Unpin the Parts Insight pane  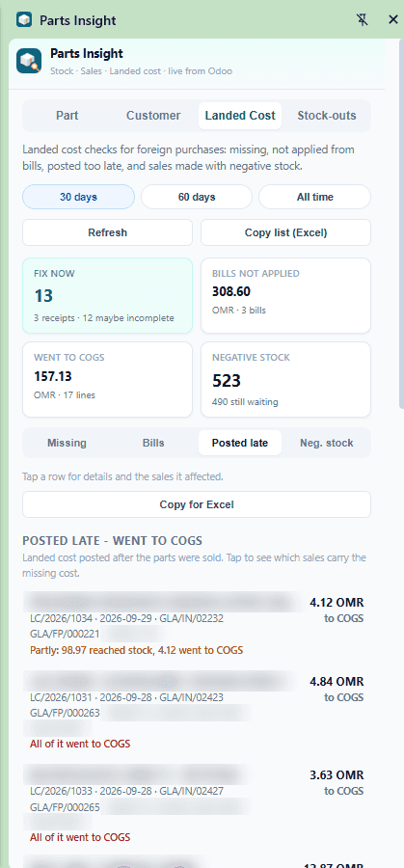pyautogui.click(x=362, y=20)
